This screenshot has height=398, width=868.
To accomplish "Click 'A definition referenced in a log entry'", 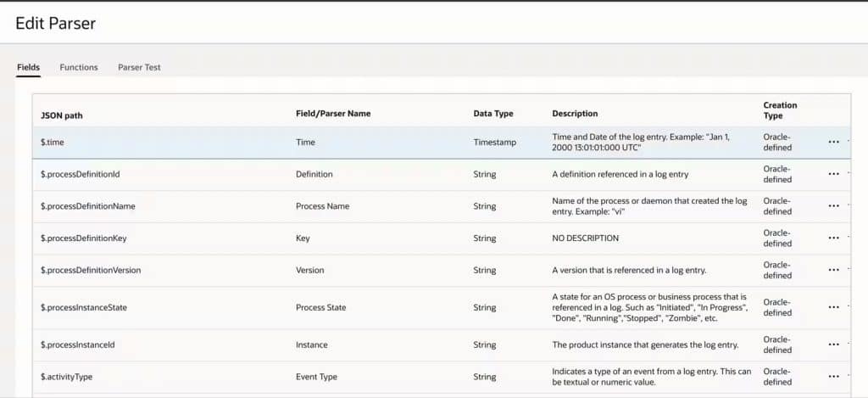I will [620, 174].
